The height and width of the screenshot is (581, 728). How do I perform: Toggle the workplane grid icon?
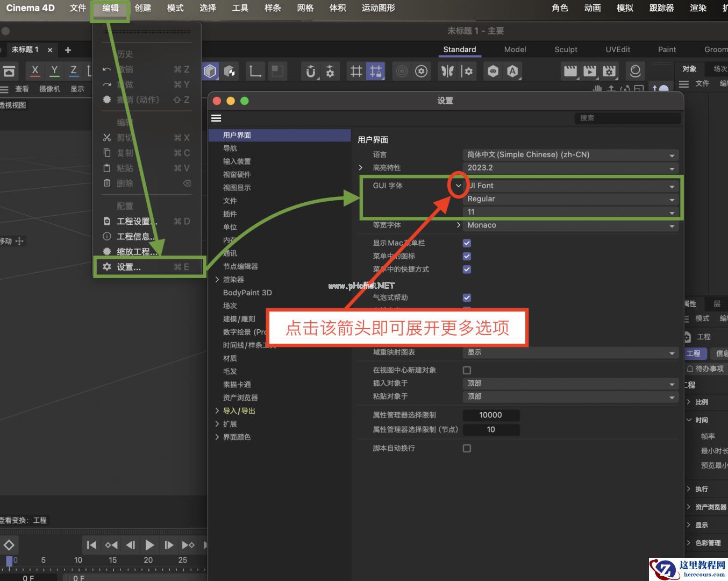(356, 71)
